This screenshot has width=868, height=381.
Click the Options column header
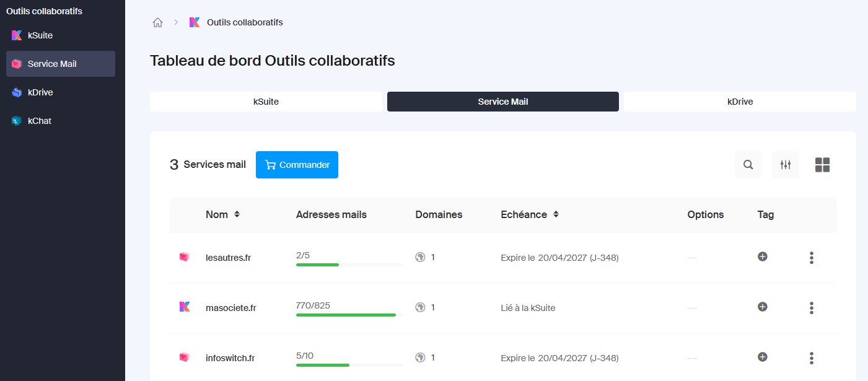coord(706,214)
